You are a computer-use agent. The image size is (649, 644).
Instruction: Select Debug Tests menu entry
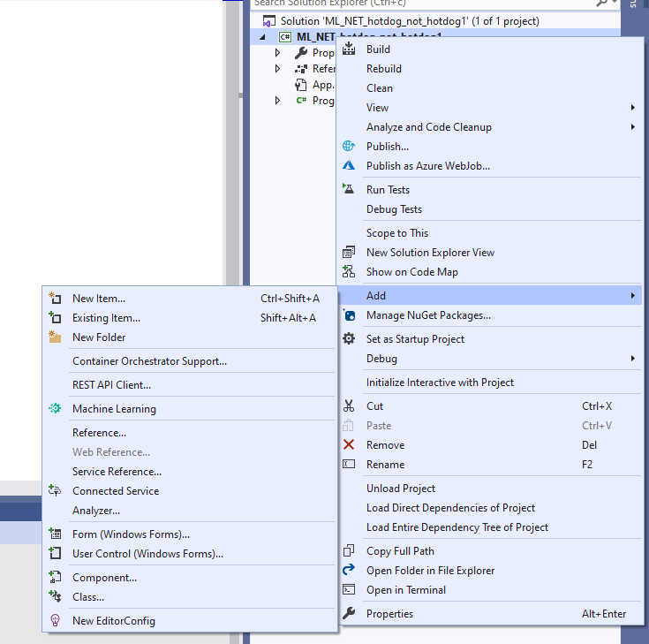394,209
